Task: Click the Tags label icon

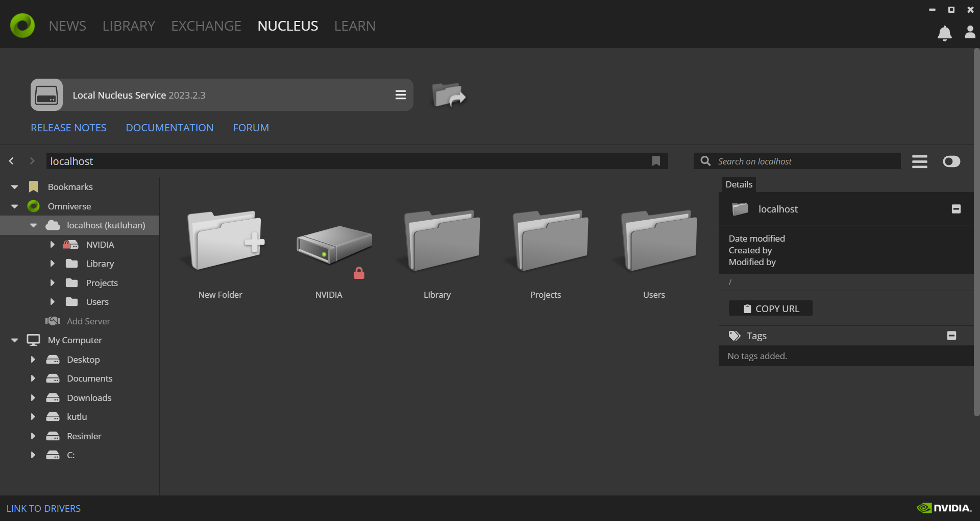Action: [734, 336]
